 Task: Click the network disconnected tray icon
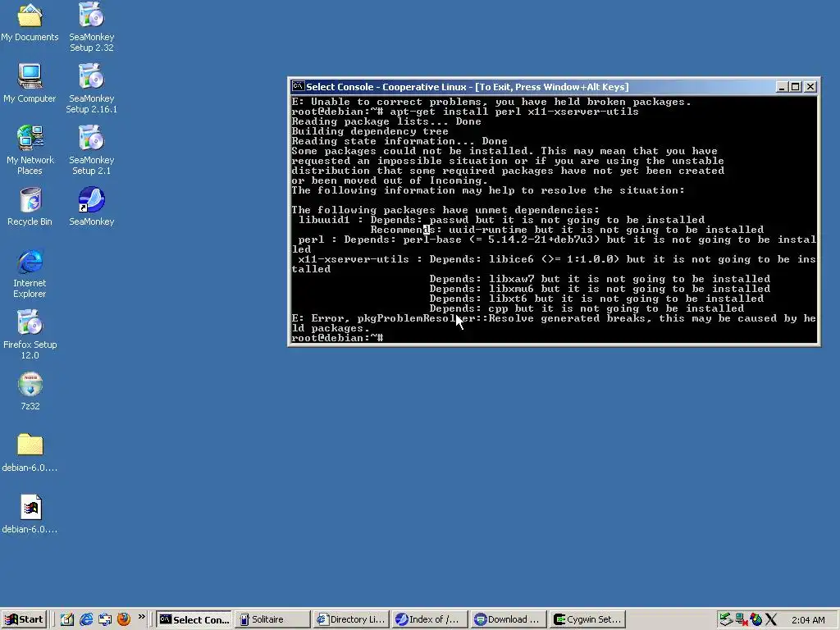pos(741,619)
